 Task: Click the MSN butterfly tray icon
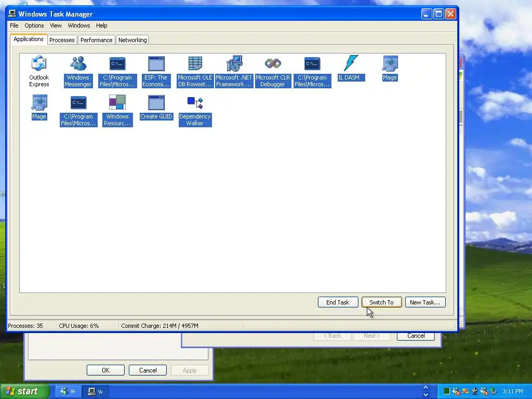[465, 391]
